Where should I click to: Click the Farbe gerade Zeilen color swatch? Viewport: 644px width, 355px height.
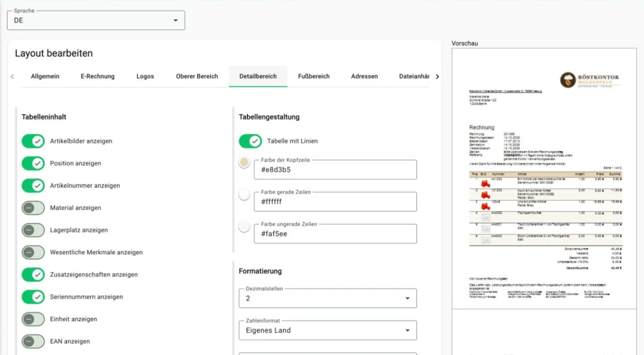point(244,195)
